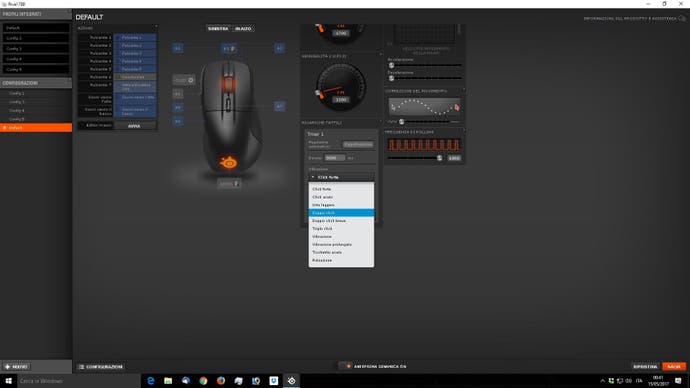Click the B2 marker right of the mouse
This screenshot has height=388, width=690.
(279, 48)
